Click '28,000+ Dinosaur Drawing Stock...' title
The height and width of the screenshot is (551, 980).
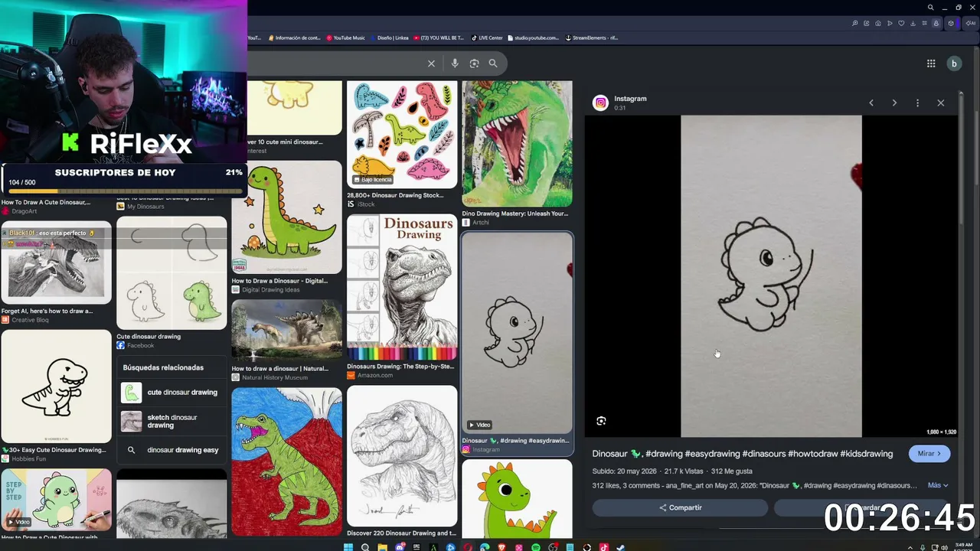point(395,195)
